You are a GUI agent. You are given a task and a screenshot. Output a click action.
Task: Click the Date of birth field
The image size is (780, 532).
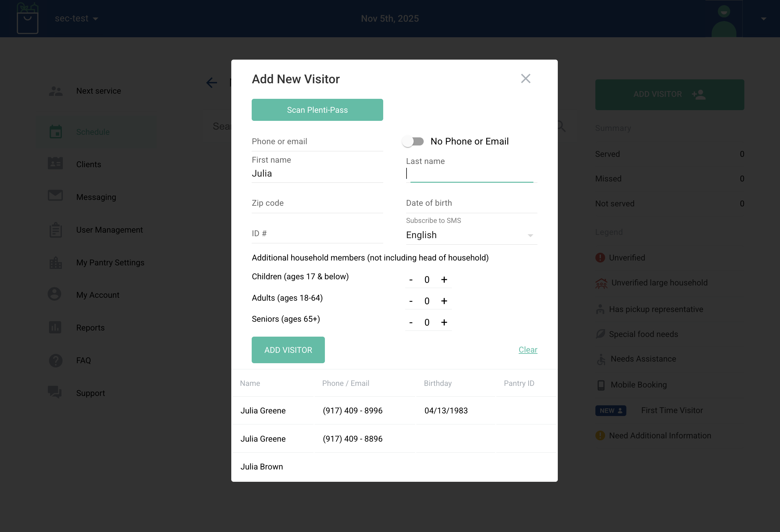tap(471, 203)
